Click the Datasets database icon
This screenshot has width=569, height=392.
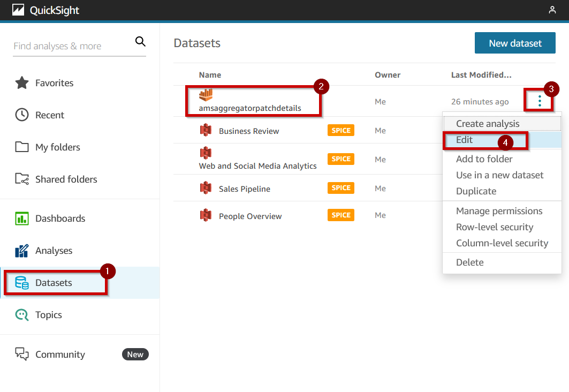22,282
